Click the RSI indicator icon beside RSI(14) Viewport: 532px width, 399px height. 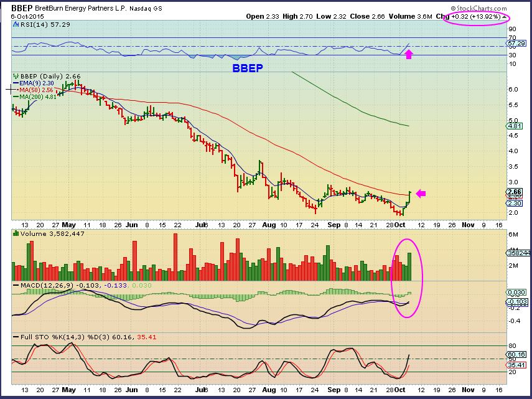(x=16, y=24)
